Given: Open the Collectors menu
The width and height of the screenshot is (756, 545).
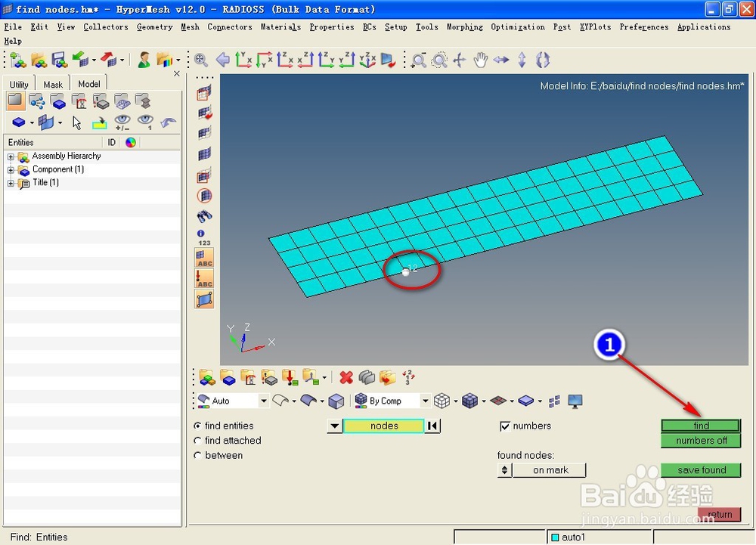Looking at the screenshot, I should point(106,27).
